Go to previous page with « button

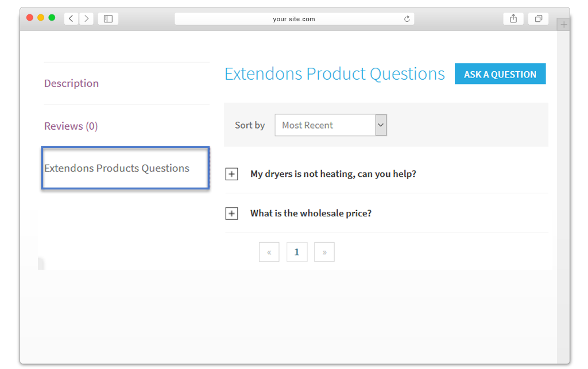(x=269, y=252)
